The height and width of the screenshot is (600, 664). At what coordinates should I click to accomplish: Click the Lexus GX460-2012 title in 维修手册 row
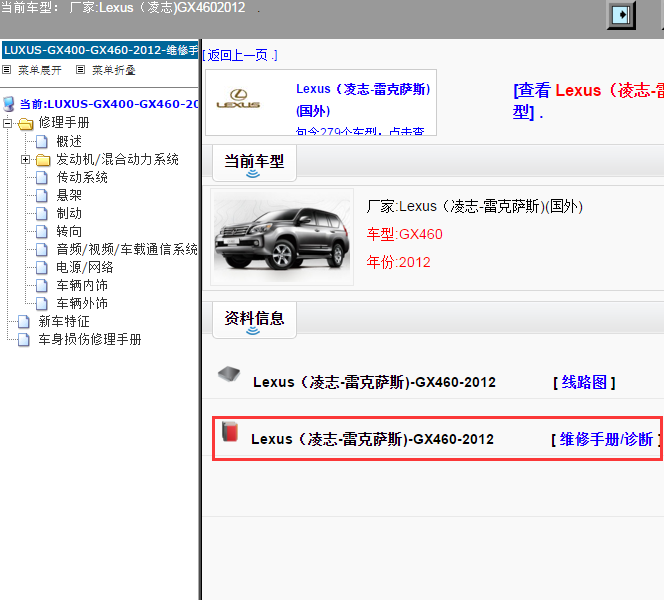click(x=372, y=440)
